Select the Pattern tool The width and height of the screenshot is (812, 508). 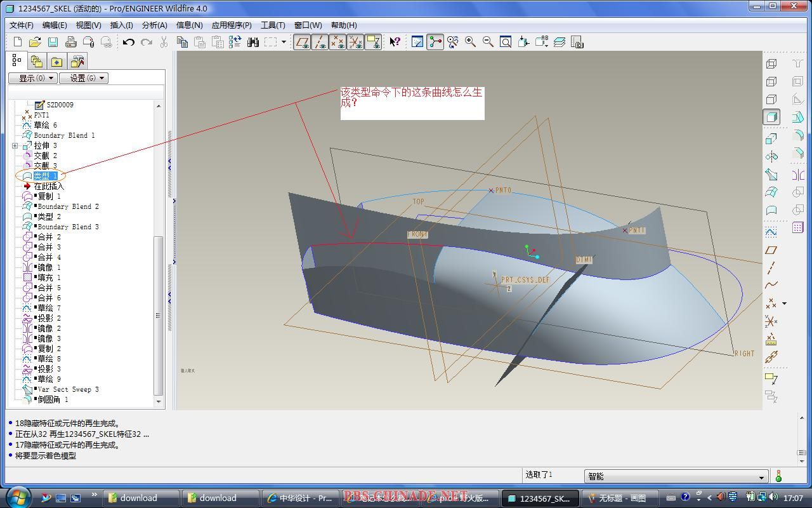[x=798, y=227]
